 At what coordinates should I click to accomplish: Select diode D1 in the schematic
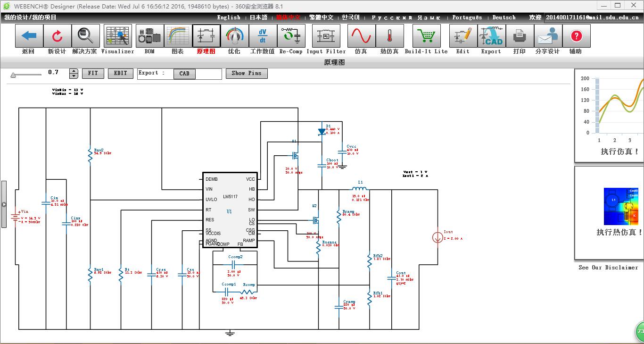click(322, 132)
